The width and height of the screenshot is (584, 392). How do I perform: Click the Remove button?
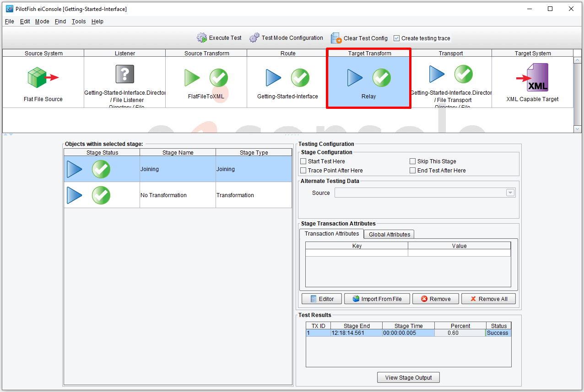[x=436, y=299]
